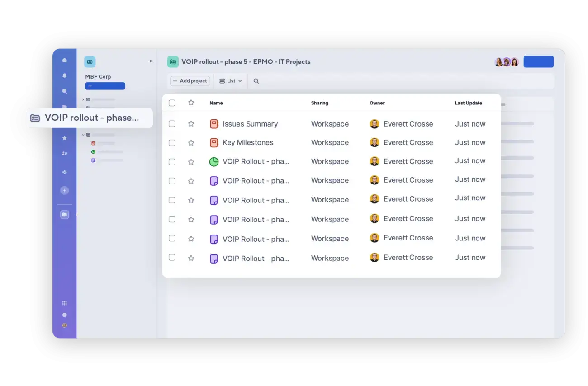Viewport: 588px width, 386px height.
Task: Click the sidebar search magnifier icon
Action: (x=64, y=91)
